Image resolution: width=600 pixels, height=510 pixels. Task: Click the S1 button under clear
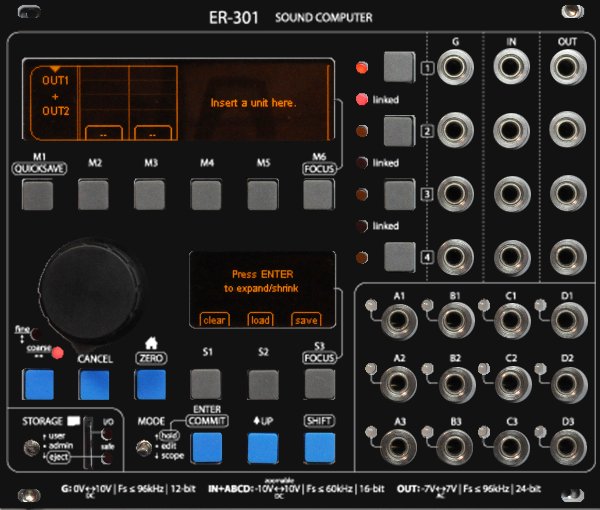pos(206,384)
